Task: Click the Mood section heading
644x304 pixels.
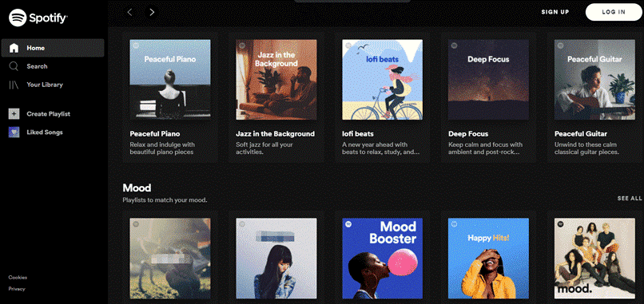Action: tap(137, 188)
